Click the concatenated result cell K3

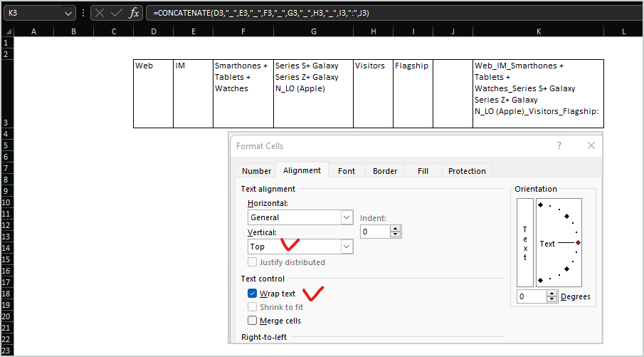539,94
